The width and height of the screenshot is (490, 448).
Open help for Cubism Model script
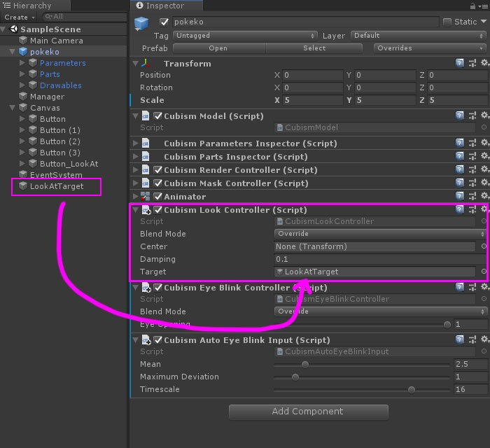pyautogui.click(x=459, y=116)
